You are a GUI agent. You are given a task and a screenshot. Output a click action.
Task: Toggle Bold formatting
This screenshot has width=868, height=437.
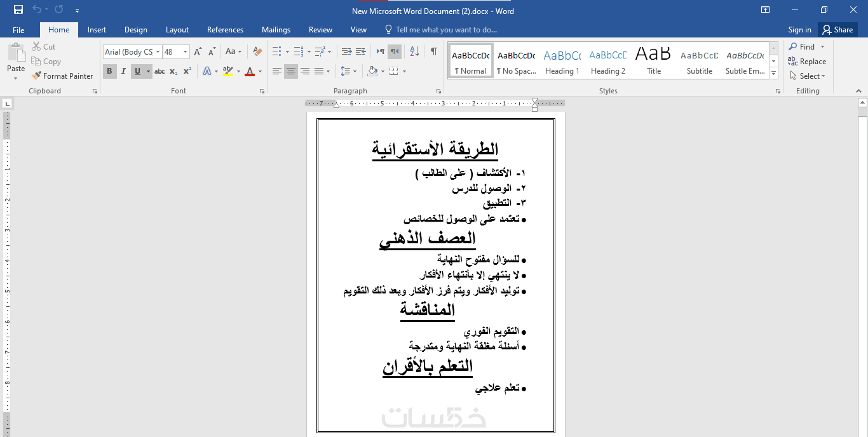[109, 71]
